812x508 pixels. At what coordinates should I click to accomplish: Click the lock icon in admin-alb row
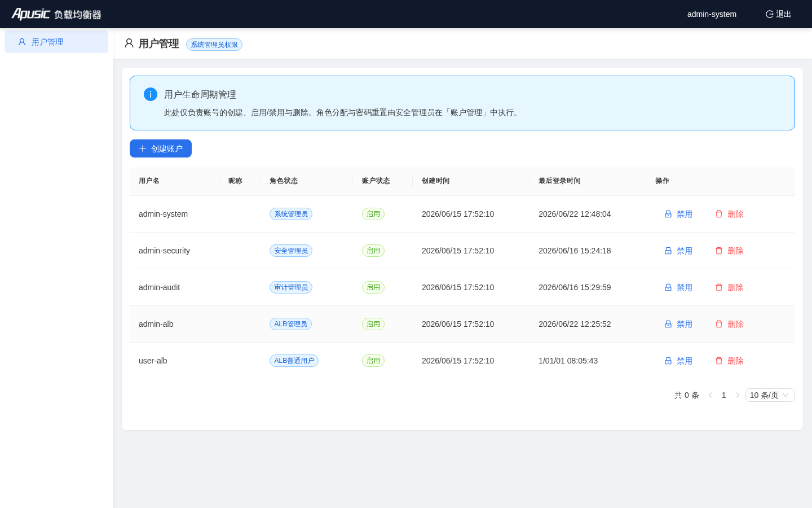coord(668,324)
